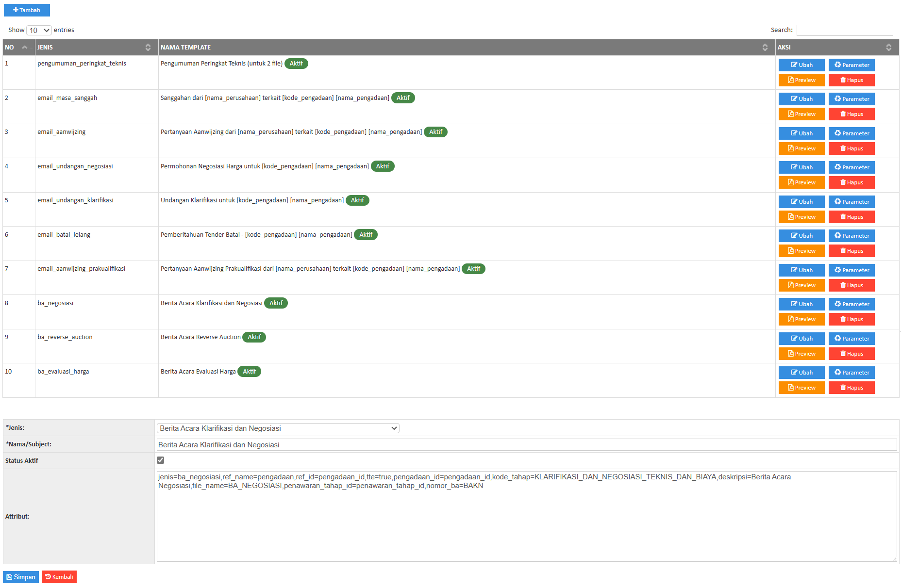Click Ubah for email_aanwijzing_prakualifikasi
The height and width of the screenshot is (588, 902).
coord(802,270)
